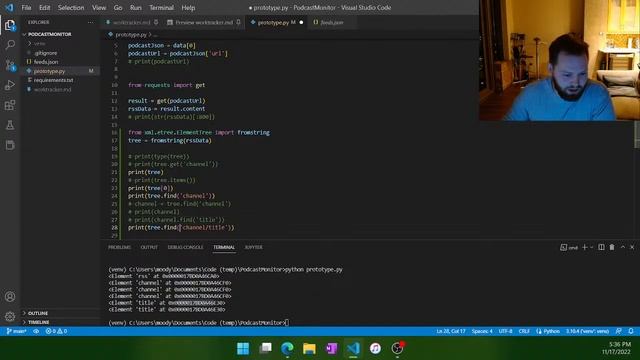Open Microsoft Edge from taskbar
This screenshot has width=640, height=360.
click(287, 348)
